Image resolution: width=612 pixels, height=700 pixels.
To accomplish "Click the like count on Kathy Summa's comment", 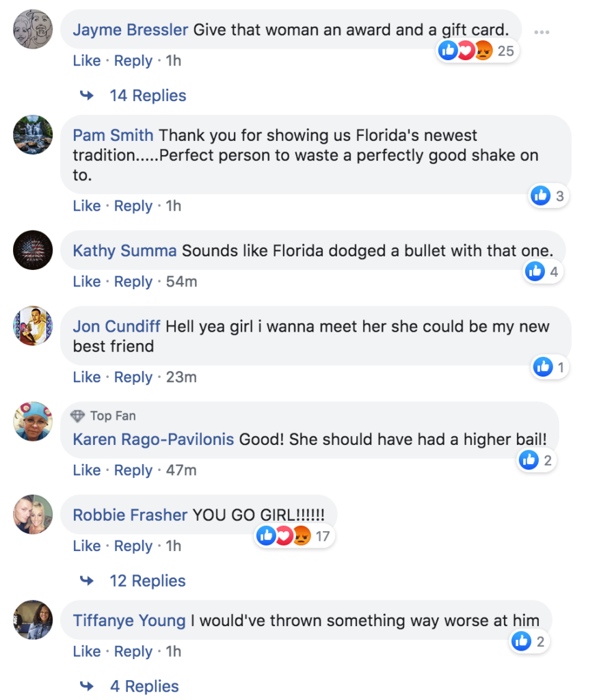I will click(x=554, y=272).
